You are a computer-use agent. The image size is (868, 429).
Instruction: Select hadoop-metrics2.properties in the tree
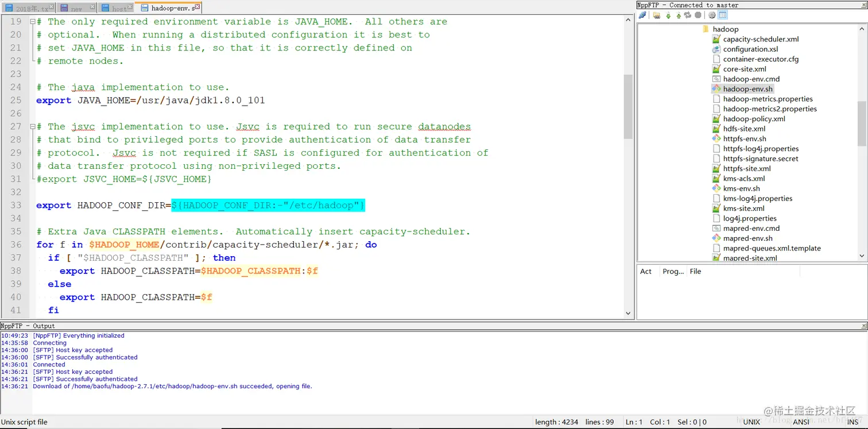pos(770,109)
